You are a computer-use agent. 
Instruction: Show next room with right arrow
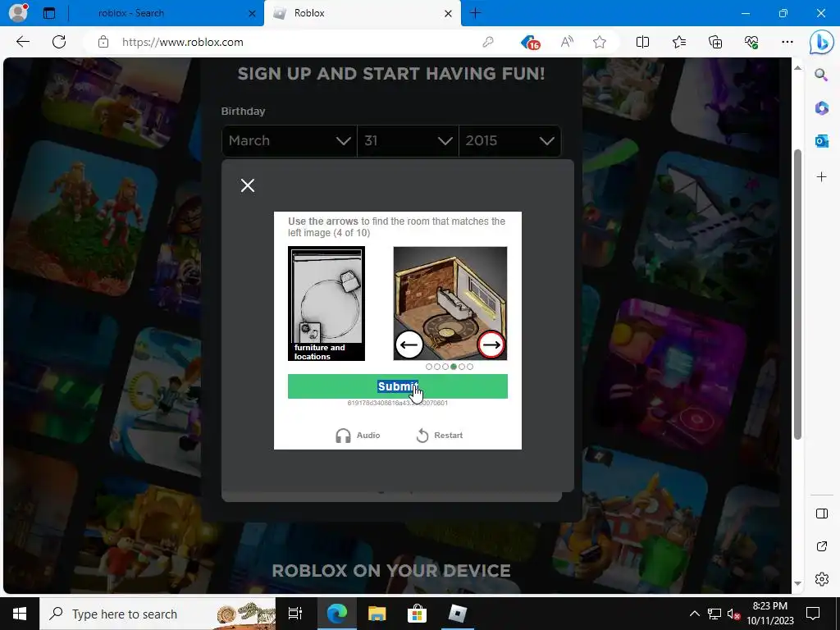(491, 345)
